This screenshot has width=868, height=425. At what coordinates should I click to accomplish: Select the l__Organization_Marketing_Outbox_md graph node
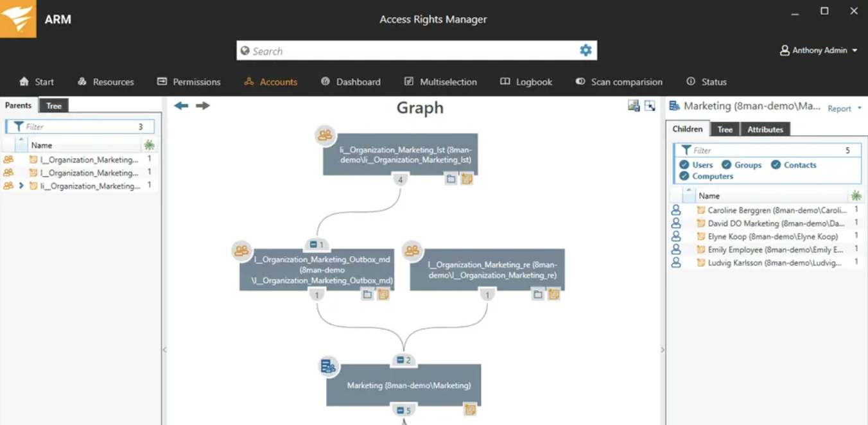317,270
